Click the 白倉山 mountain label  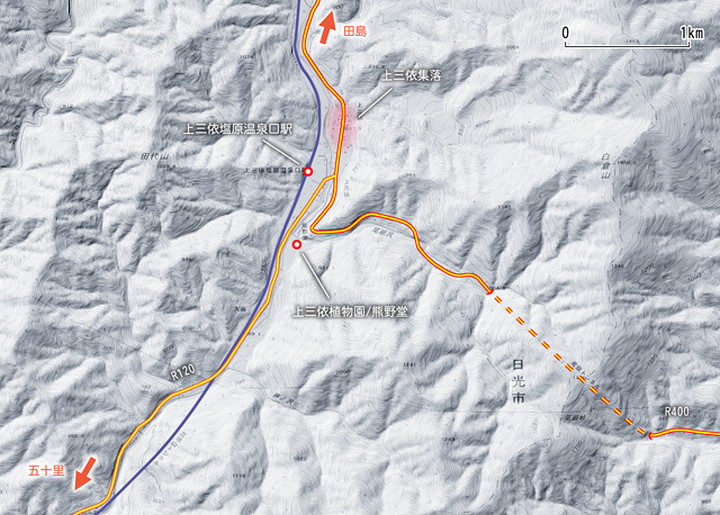605,166
